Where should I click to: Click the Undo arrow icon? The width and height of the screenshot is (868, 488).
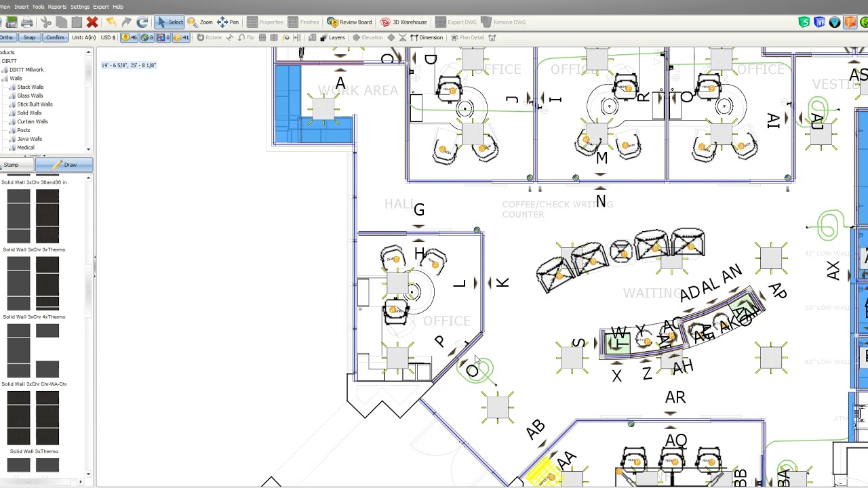[111, 22]
